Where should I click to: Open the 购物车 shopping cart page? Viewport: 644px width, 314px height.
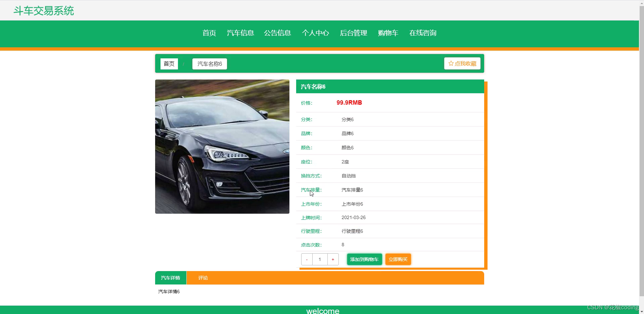[x=388, y=33]
